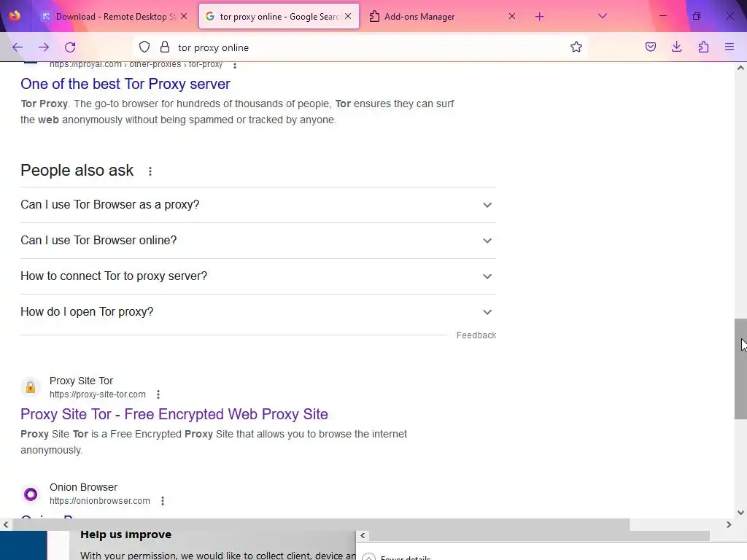747x560 pixels.
Task: Click the horizontal scroll left arrow
Action: (x=6, y=525)
